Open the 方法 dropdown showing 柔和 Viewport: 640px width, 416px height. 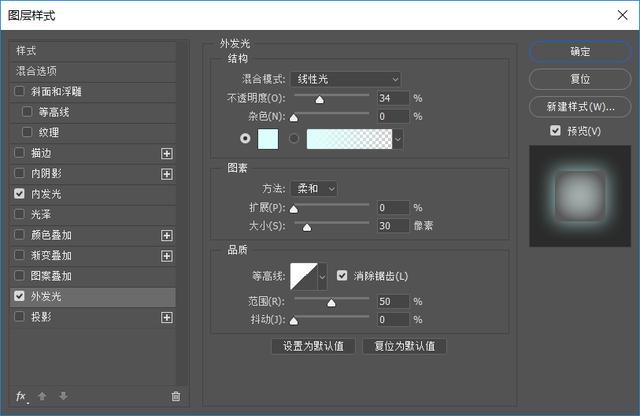[314, 189]
